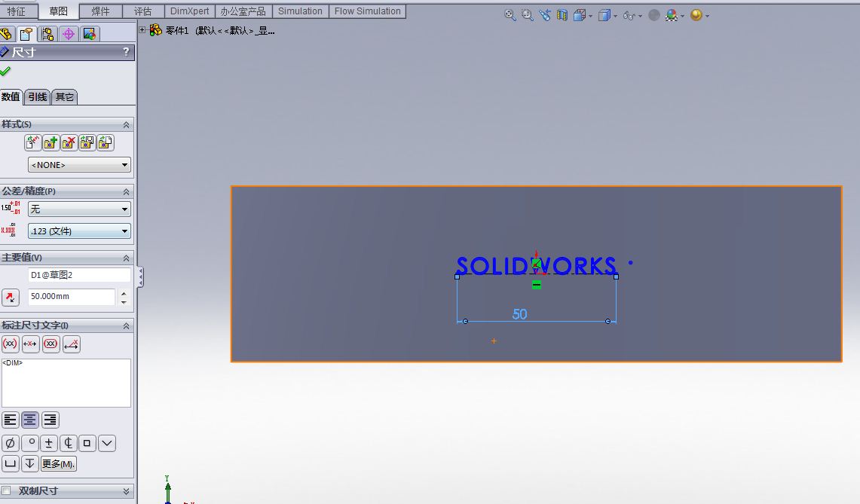Switch to the DimXpert tab
Screen dimensions: 860x504
pyautogui.click(x=189, y=11)
